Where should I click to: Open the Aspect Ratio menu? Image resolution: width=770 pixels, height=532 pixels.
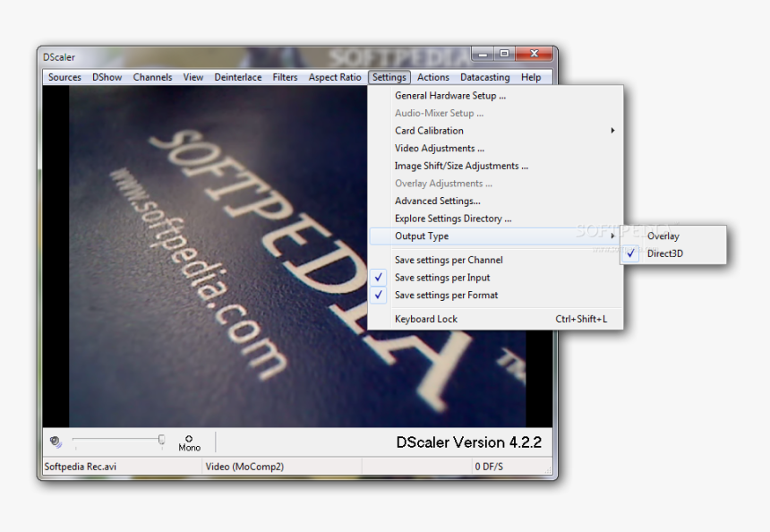[x=335, y=77]
